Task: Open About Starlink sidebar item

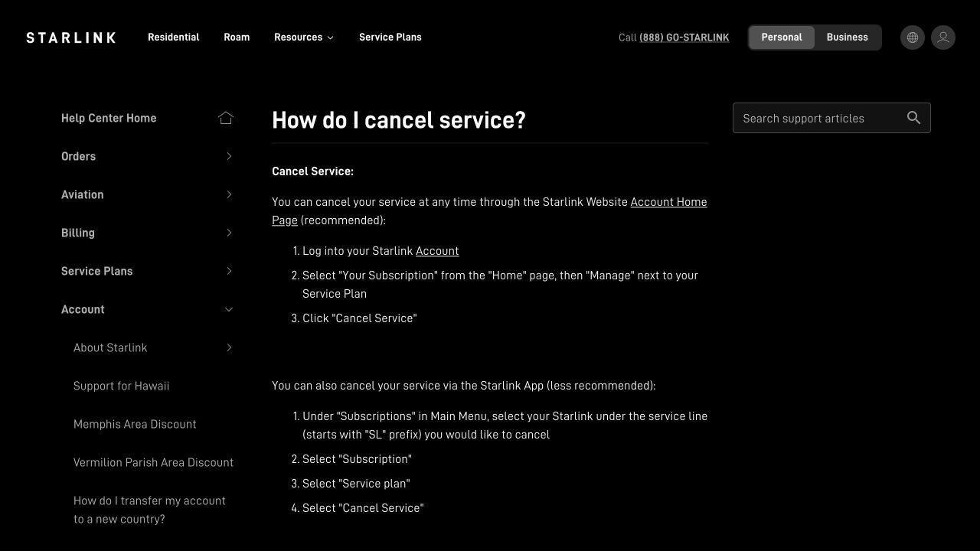Action: click(x=110, y=347)
